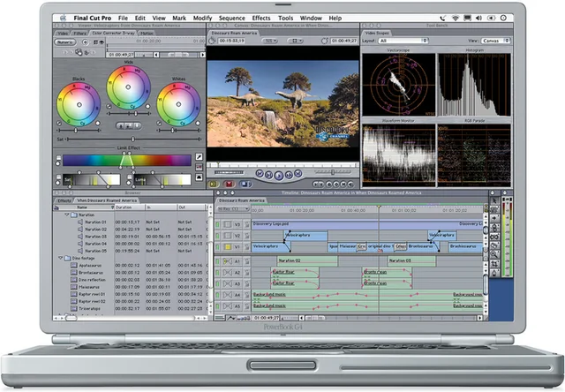Select the Crop tool in tool palette
This screenshot has height=392, width=565.
coord(494,264)
